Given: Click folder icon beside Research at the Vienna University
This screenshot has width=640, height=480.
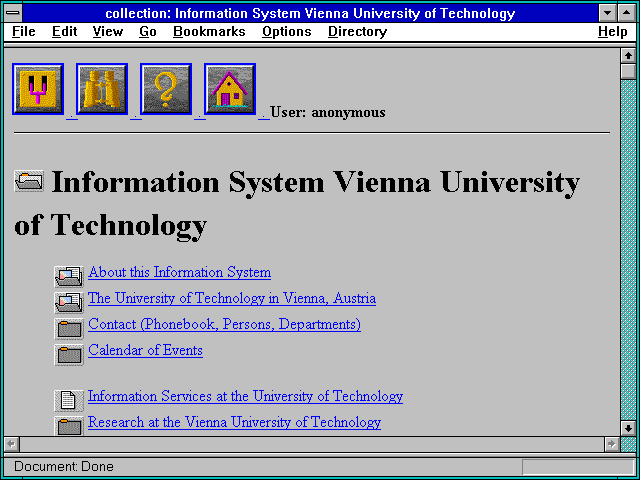Looking at the screenshot, I should tap(69, 426).
